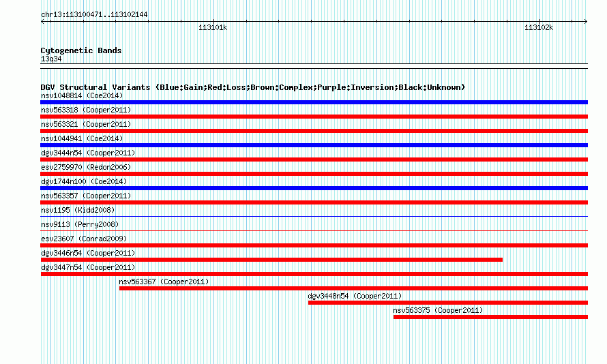Click the left arrow of the ruler
This screenshot has height=364, width=607.
43,22
